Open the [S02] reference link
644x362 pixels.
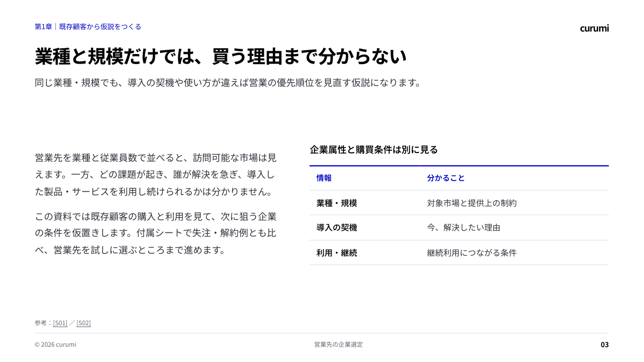pyautogui.click(x=84, y=323)
